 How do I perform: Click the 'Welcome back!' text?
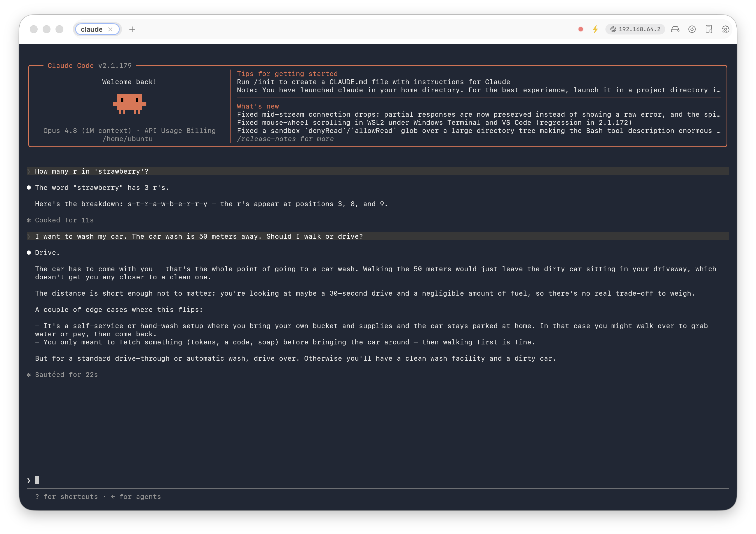pos(129,82)
